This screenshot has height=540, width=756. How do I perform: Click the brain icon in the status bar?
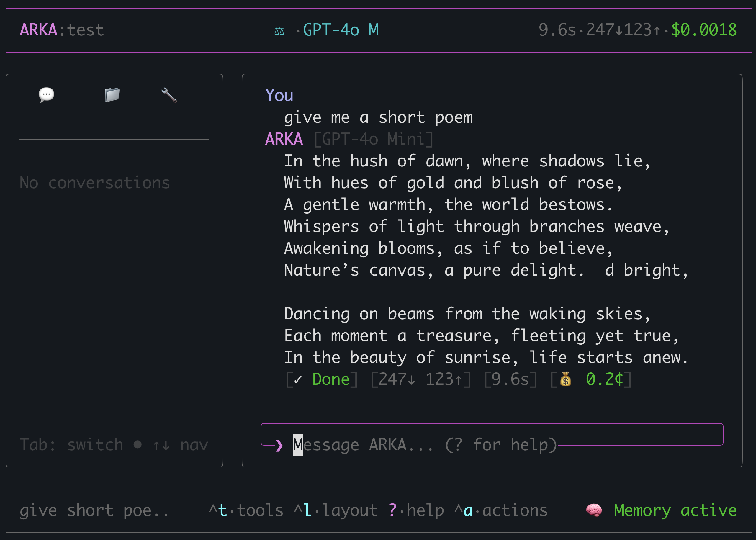click(594, 510)
